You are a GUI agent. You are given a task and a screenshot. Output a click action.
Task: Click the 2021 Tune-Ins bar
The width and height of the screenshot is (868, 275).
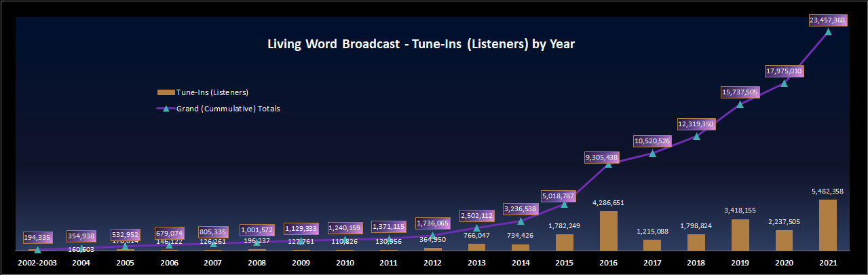(827, 225)
